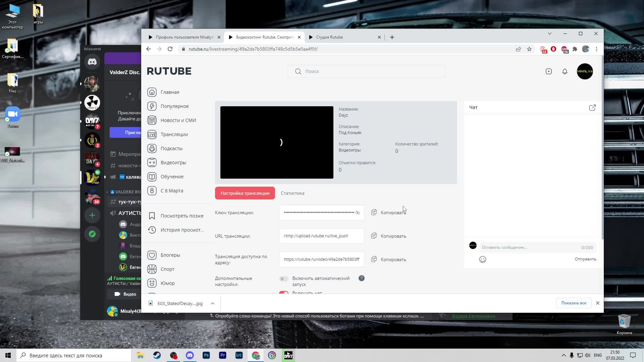Toggle the Включить чат switch
The height and width of the screenshot is (362, 644).
(x=284, y=293)
